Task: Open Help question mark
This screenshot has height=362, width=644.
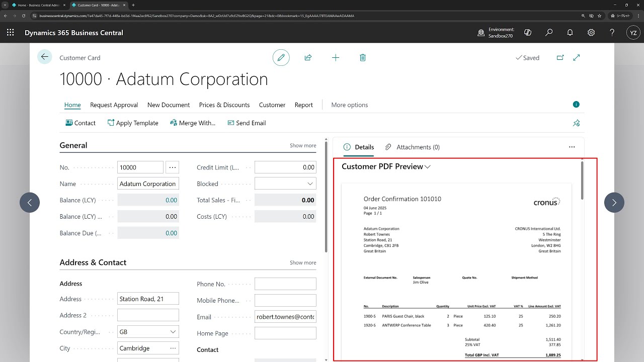Action: point(612,33)
